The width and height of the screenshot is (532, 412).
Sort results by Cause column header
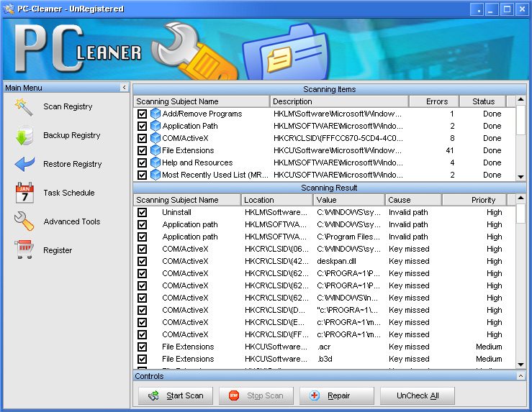[413, 200]
